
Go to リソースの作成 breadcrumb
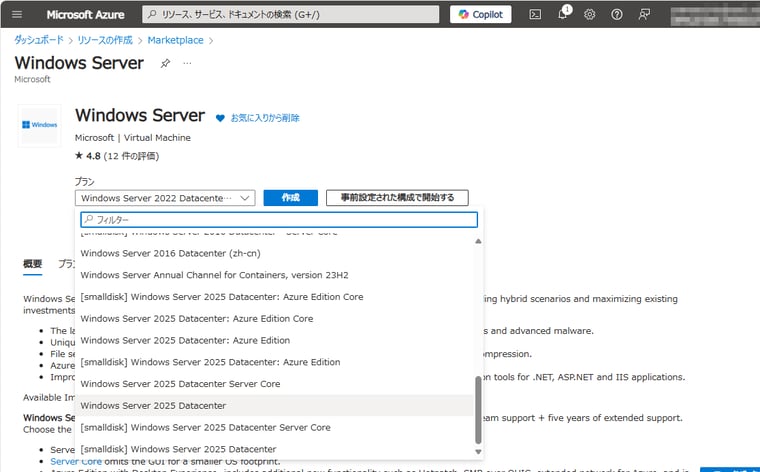coord(105,40)
